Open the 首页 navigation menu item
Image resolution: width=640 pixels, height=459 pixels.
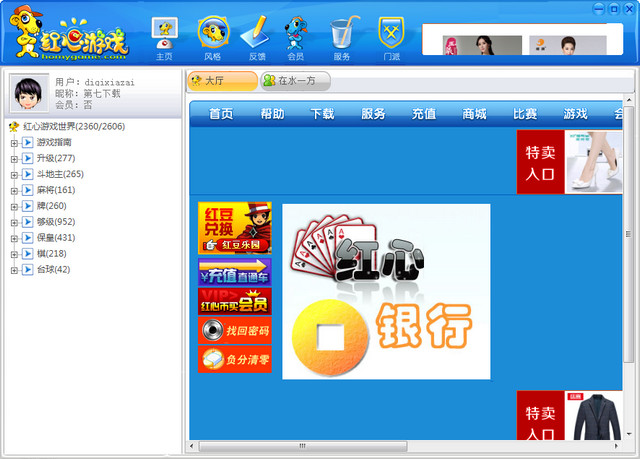(x=221, y=114)
